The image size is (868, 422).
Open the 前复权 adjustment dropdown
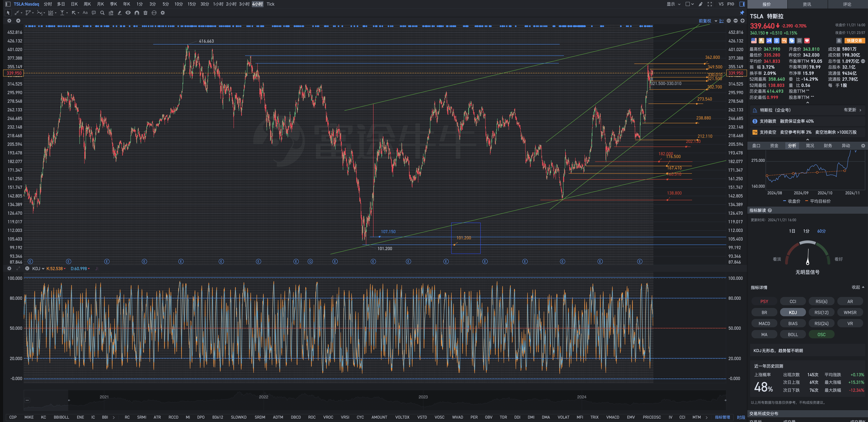tap(708, 21)
